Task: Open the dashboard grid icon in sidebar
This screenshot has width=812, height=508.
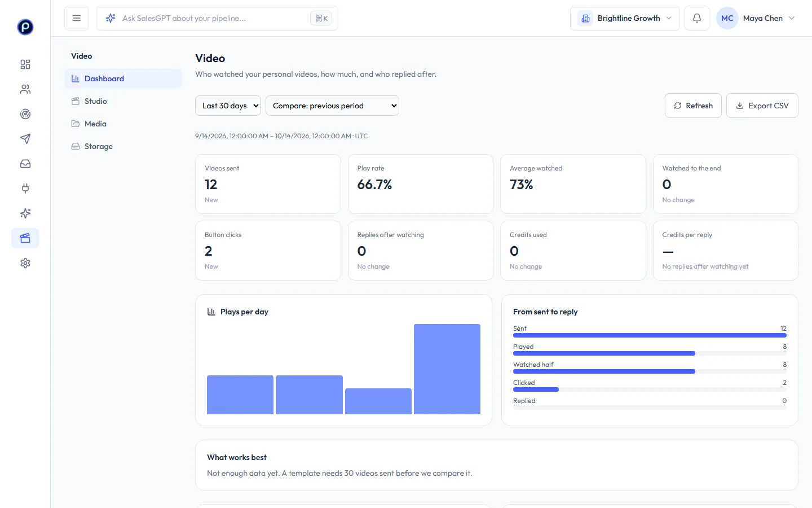Action: coord(25,64)
